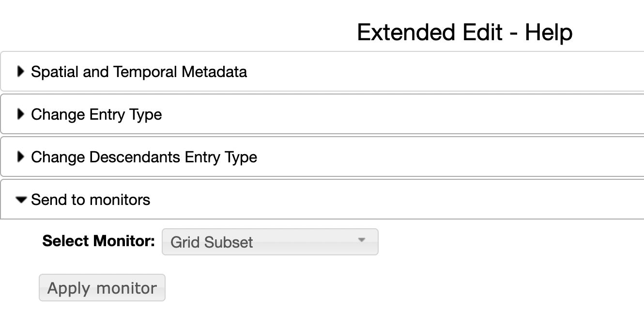The height and width of the screenshot is (314, 644).
Task: Click the Help word in the page title
Action: 549,32
